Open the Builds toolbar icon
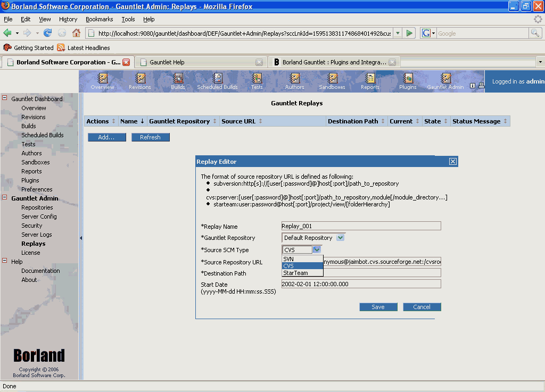Image resolution: width=545 pixels, height=392 pixels. [x=178, y=81]
